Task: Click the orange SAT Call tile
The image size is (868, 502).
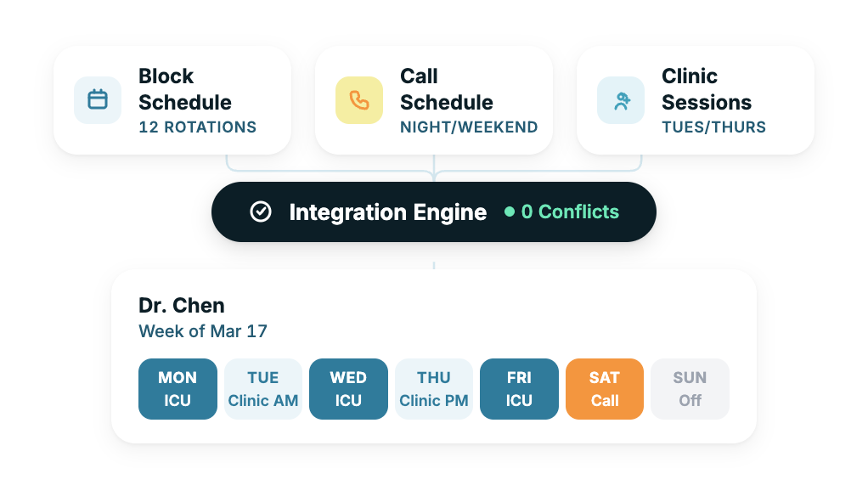Action: coord(605,389)
